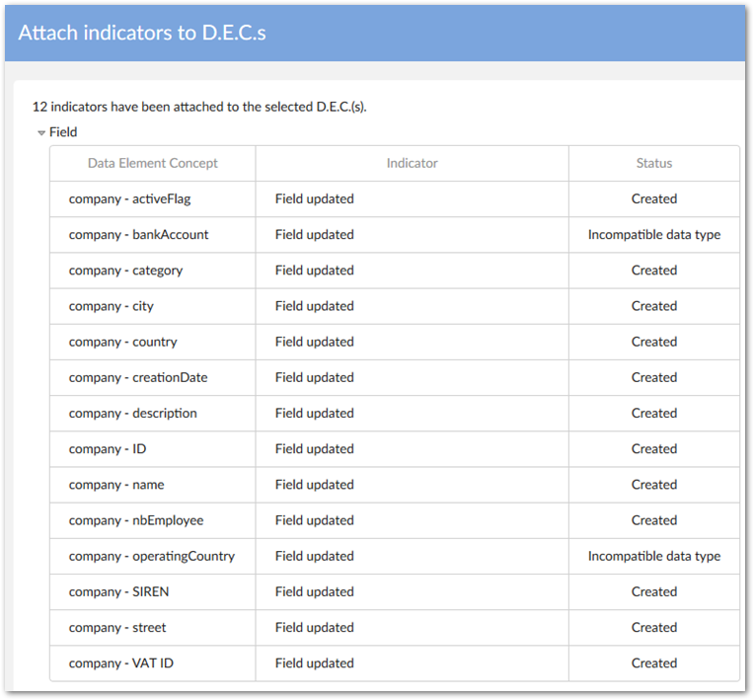Select the company - description cell
Viewport: 754px width, 700px height.
(133, 413)
